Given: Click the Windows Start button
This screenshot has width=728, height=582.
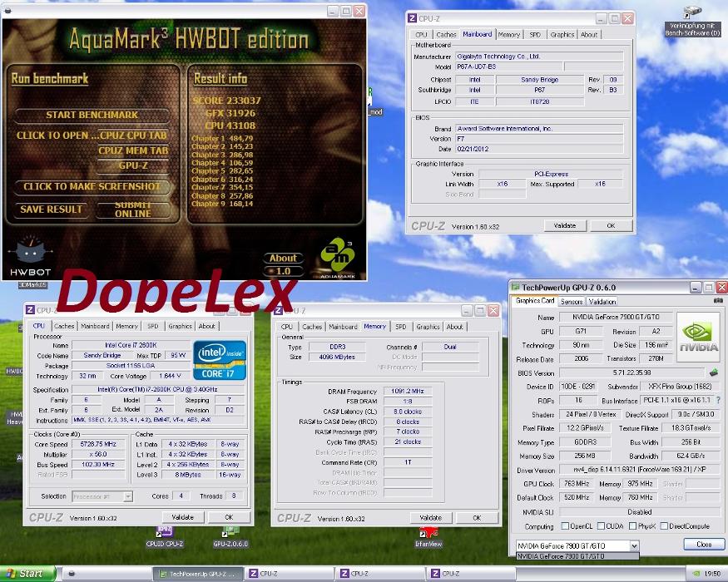Looking at the screenshot, I should (x=27, y=574).
